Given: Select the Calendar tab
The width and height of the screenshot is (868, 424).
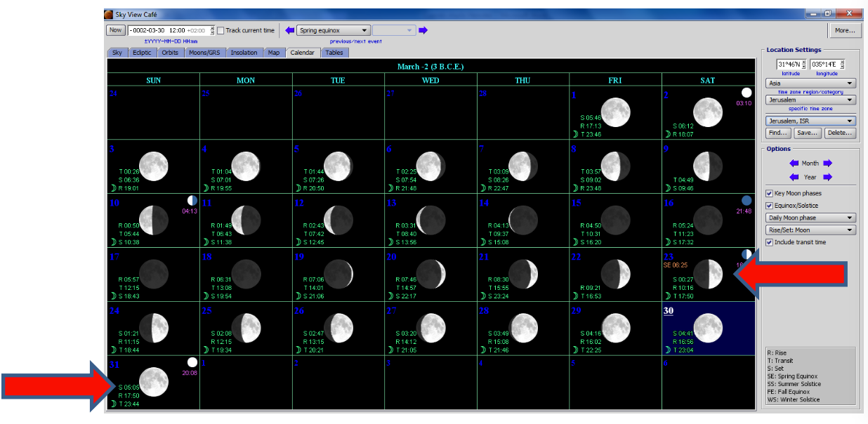Looking at the screenshot, I should tap(303, 52).
